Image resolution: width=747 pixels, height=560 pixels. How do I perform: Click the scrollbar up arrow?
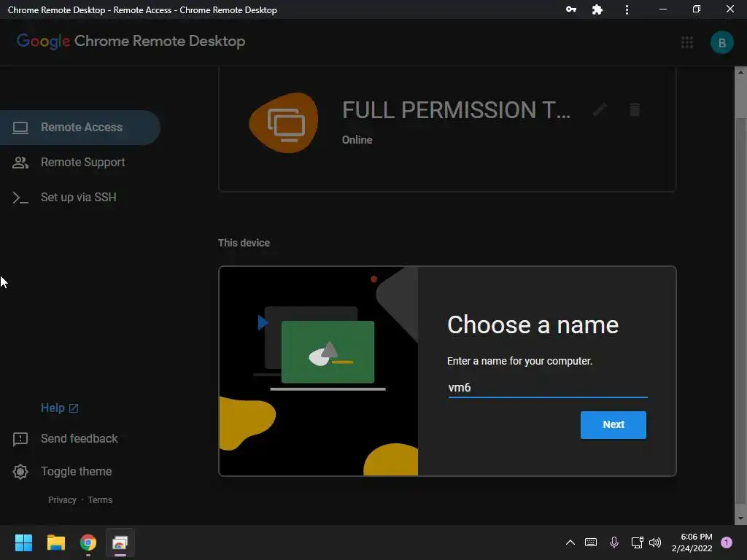(x=740, y=72)
